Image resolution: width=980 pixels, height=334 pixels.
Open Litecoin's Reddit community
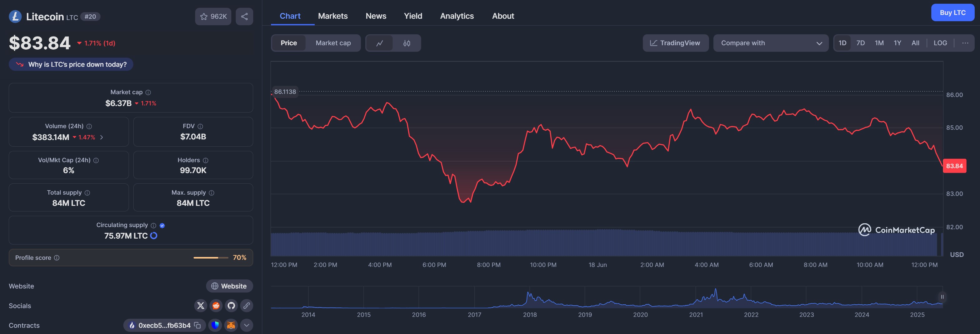[216, 306]
